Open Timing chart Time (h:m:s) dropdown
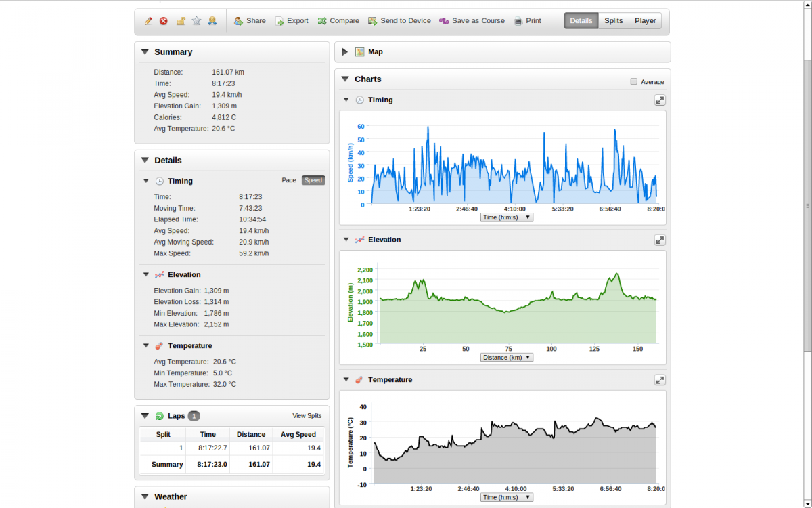The height and width of the screenshot is (508, 812). 507,217
